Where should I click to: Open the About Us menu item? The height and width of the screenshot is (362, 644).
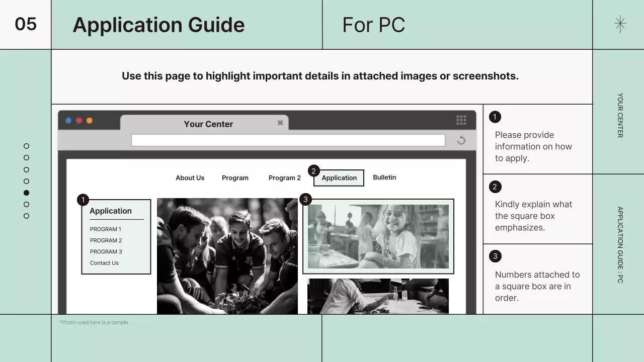[x=190, y=178]
